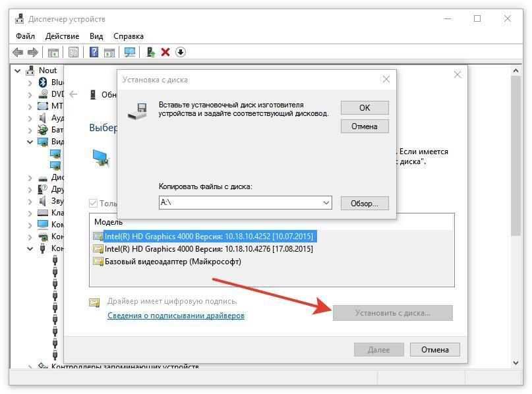Image resolution: width=532 pixels, height=394 pixels.
Task: Open the Справка menu
Action: pos(129,36)
